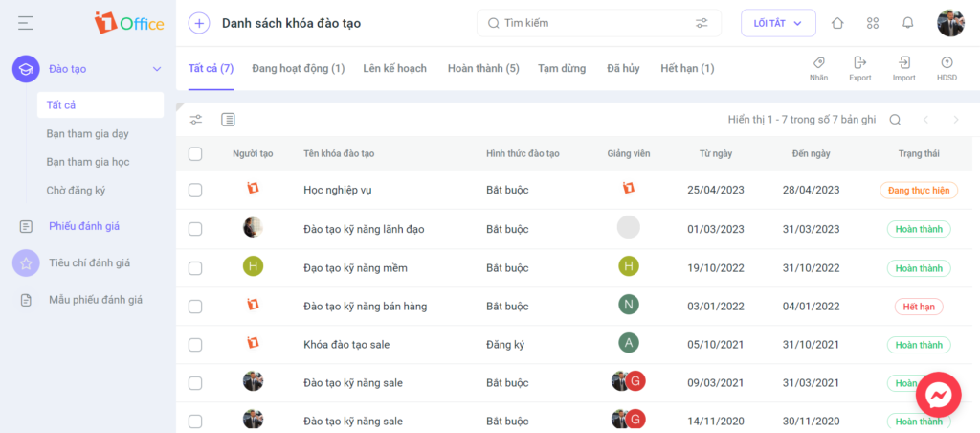Click creator logo of Học nghiệp vụ row

tap(253, 188)
